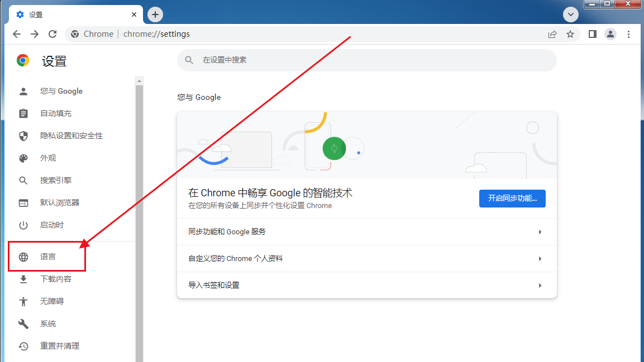Click the wrench icon for 系统

click(23, 324)
